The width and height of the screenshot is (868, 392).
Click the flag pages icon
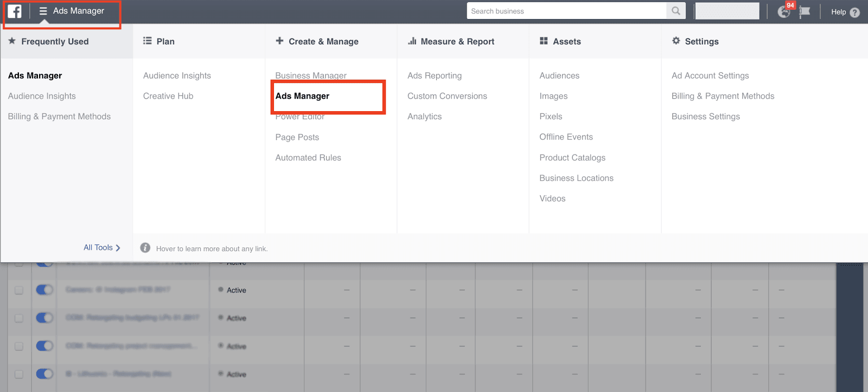click(x=805, y=11)
